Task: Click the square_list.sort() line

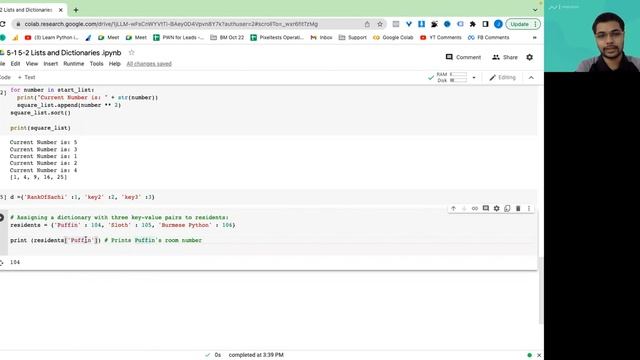Action: 40,113
